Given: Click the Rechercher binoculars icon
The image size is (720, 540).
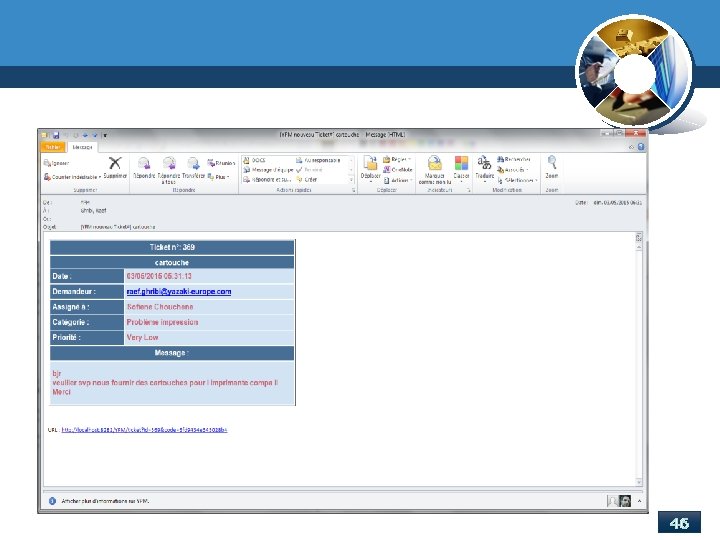Looking at the screenshot, I should point(501,159).
